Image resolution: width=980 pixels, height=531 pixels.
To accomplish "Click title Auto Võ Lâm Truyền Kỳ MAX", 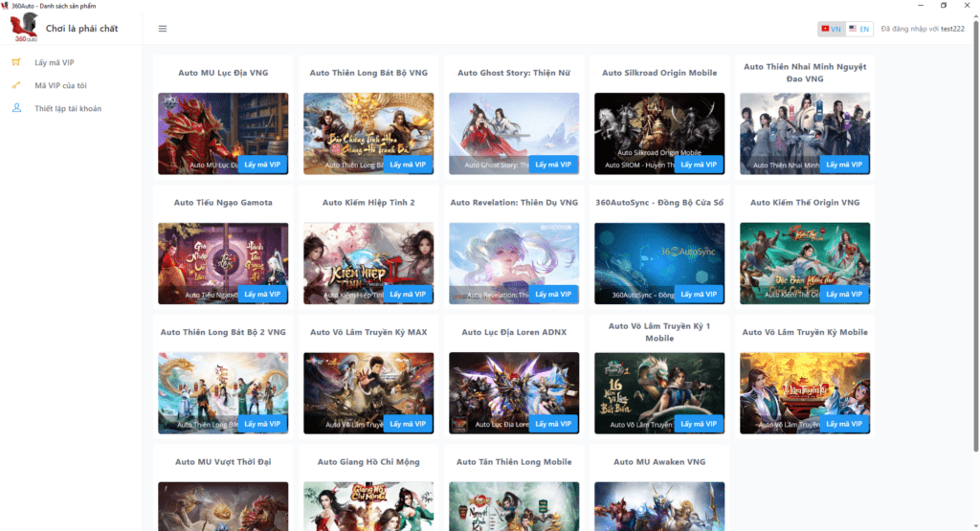I will click(x=368, y=332).
